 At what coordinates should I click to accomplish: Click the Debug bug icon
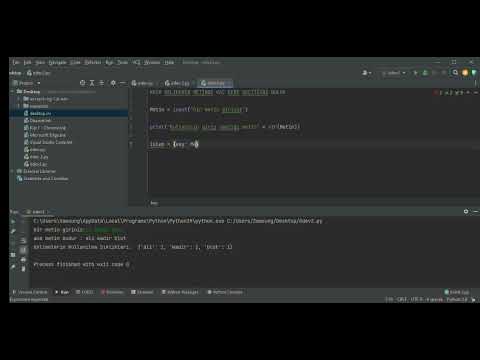425,73
